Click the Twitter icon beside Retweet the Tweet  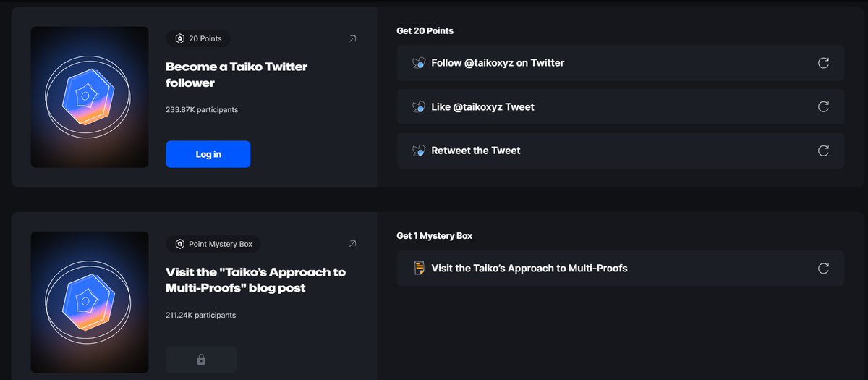pos(418,151)
